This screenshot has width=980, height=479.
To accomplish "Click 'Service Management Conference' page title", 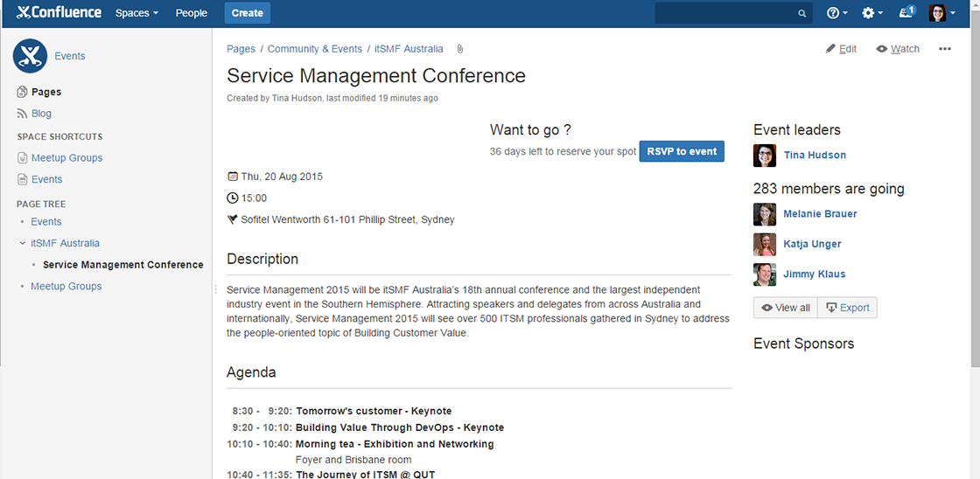I will (x=376, y=75).
